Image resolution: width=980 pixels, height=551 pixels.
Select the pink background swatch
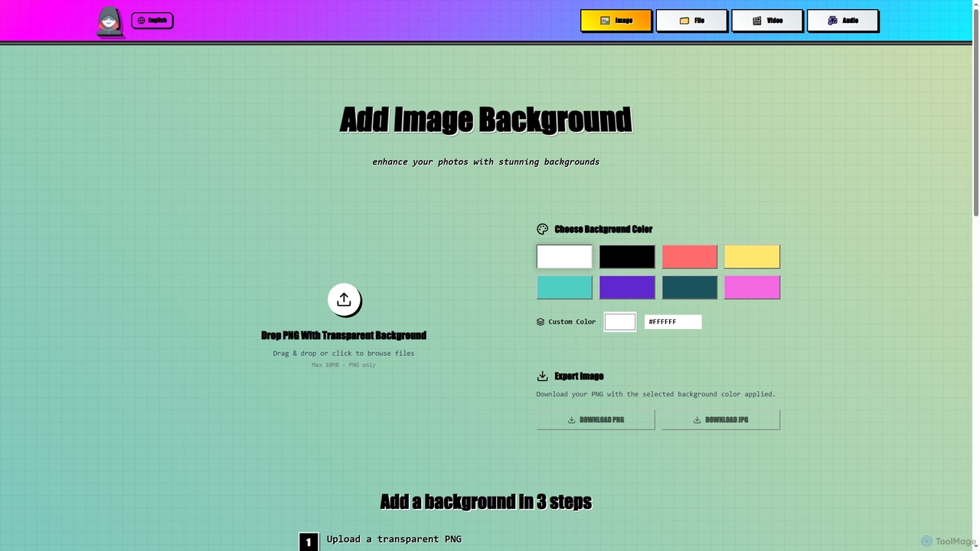pyautogui.click(x=752, y=288)
